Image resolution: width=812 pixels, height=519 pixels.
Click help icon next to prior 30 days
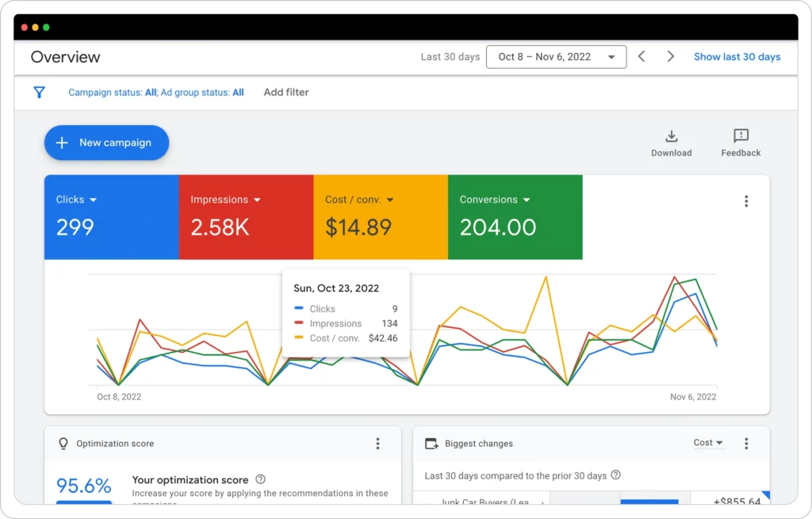[x=615, y=475]
